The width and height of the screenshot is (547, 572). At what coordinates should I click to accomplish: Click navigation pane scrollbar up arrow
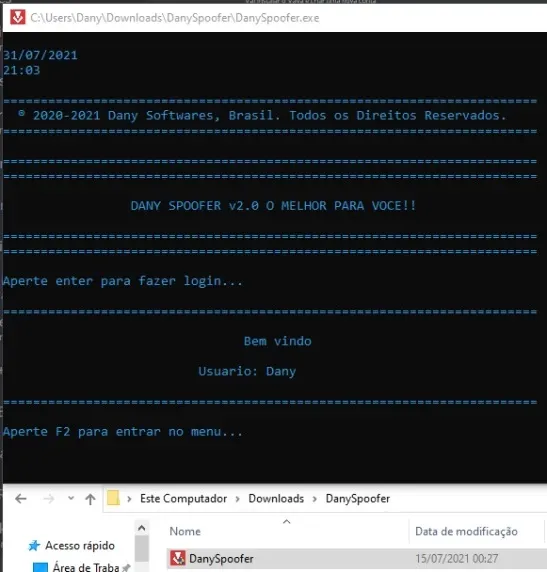click(142, 528)
